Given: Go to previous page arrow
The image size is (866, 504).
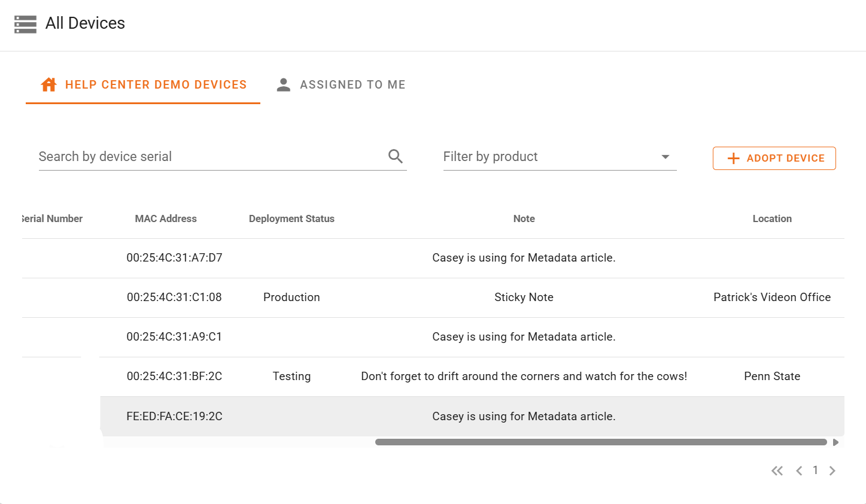Looking at the screenshot, I should pyautogui.click(x=799, y=470).
